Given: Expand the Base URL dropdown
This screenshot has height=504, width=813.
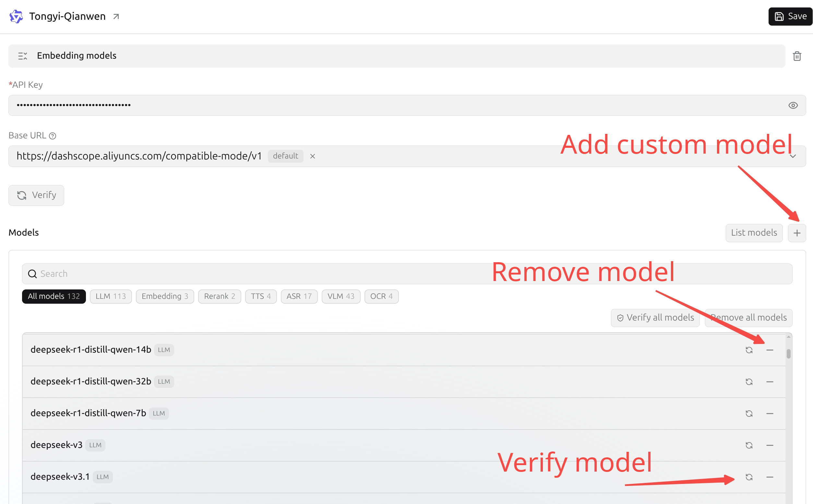Looking at the screenshot, I should coord(793,156).
